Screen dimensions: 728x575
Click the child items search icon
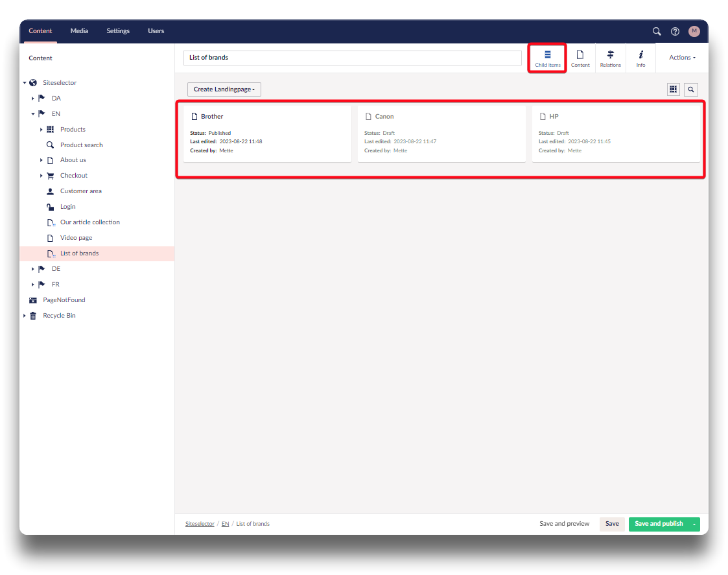691,89
